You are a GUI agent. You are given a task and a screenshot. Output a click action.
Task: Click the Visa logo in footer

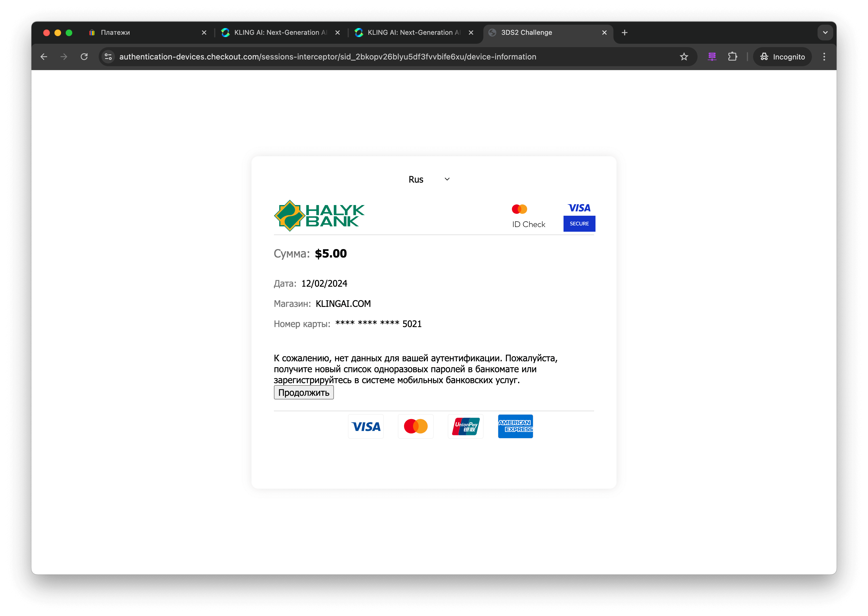(x=365, y=426)
